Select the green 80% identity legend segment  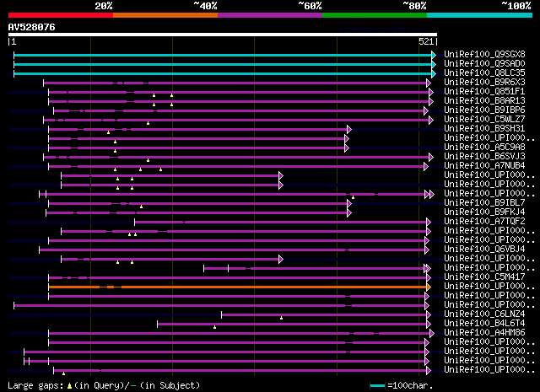[x=375, y=15]
